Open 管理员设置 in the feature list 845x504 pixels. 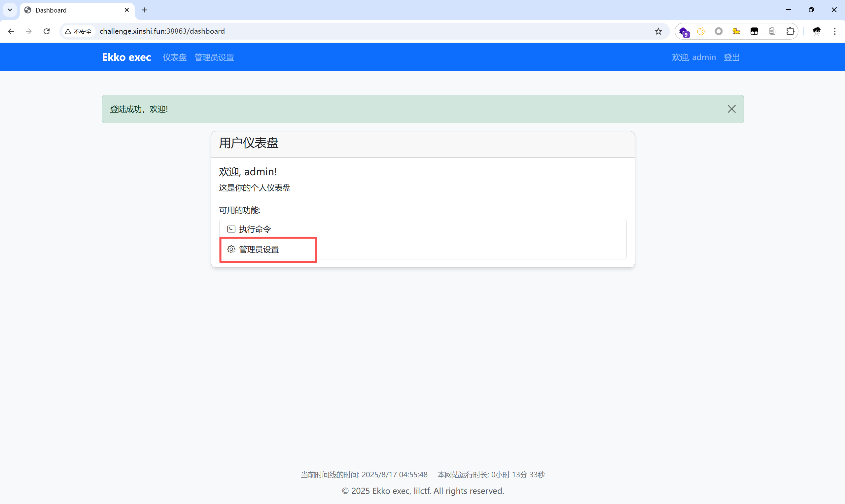pos(259,250)
